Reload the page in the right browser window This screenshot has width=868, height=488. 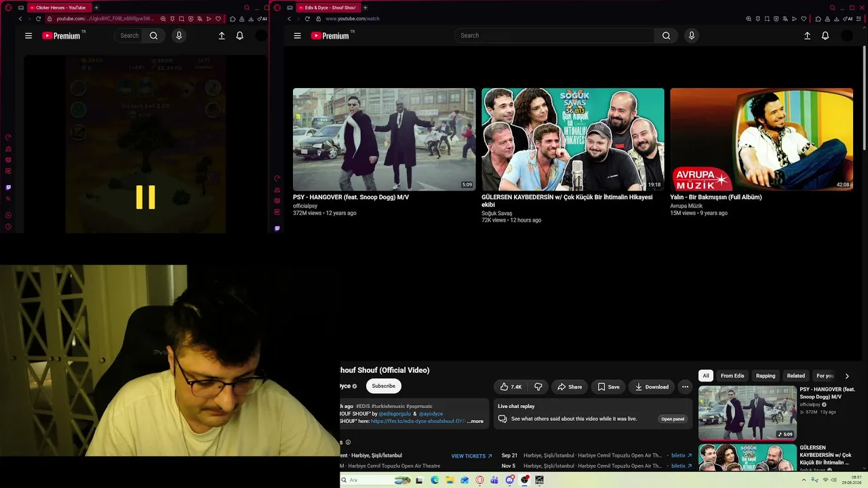tap(307, 19)
